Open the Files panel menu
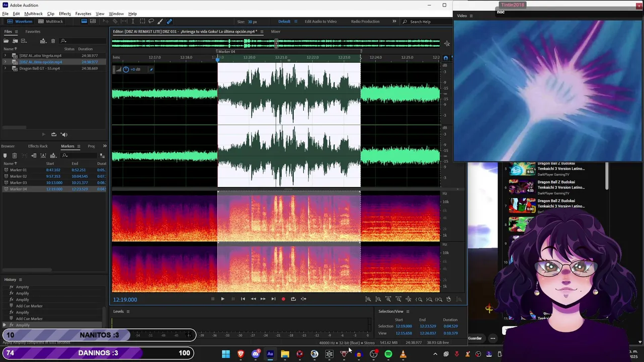The width and height of the screenshot is (644, 362). coord(17,32)
